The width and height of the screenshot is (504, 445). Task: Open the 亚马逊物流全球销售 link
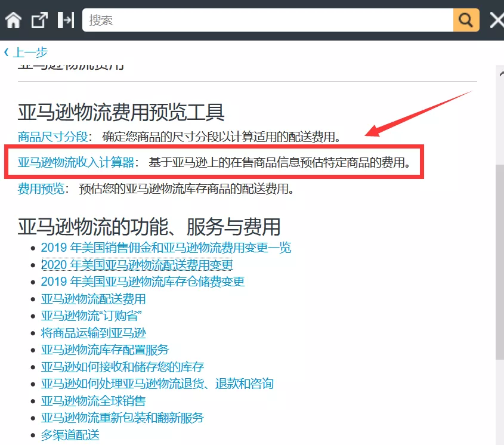(x=93, y=401)
